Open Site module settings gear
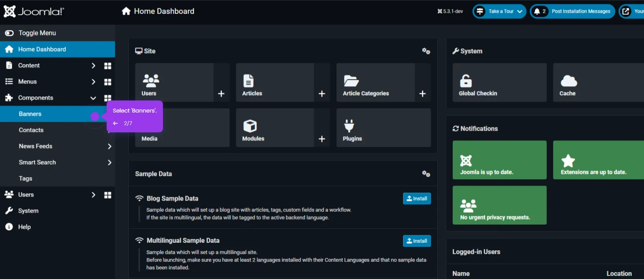Image resolution: width=644 pixels, height=279 pixels. click(426, 51)
